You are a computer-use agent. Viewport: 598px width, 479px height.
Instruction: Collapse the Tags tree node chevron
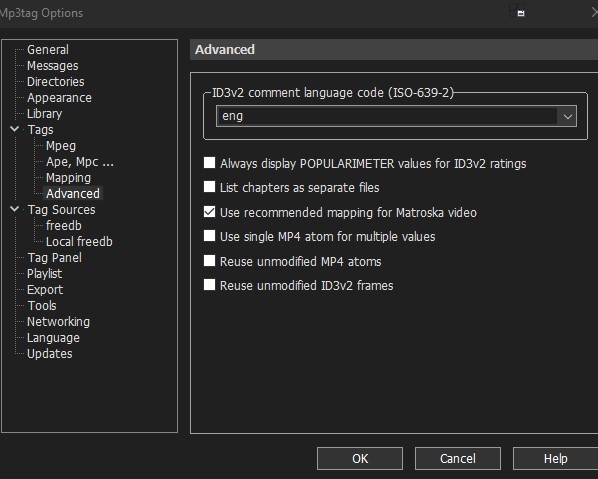pyautogui.click(x=14, y=129)
